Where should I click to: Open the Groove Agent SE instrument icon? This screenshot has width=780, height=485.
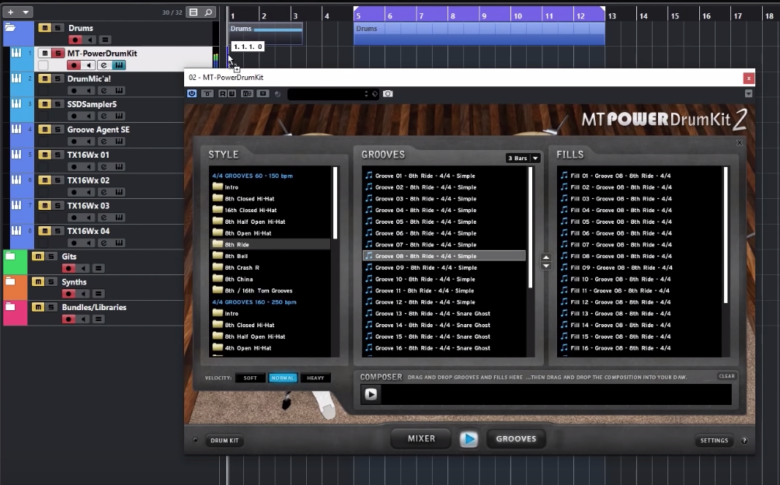tap(118, 141)
